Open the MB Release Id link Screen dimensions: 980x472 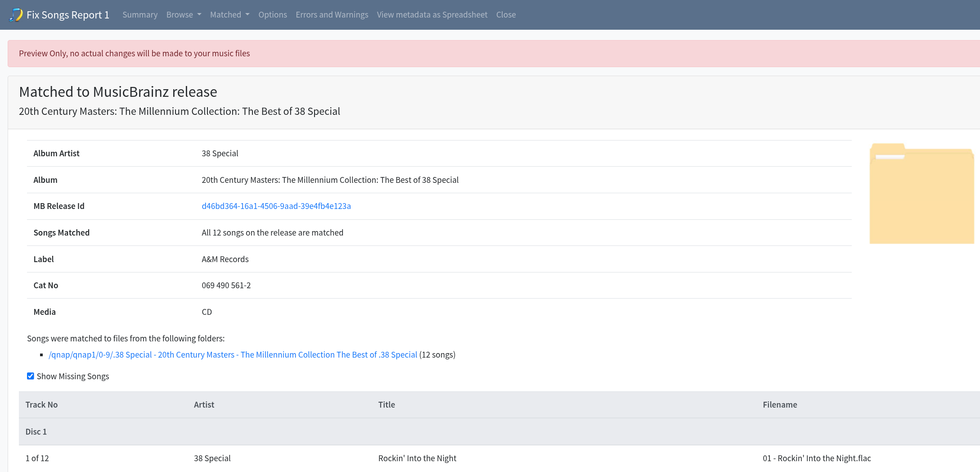276,206
